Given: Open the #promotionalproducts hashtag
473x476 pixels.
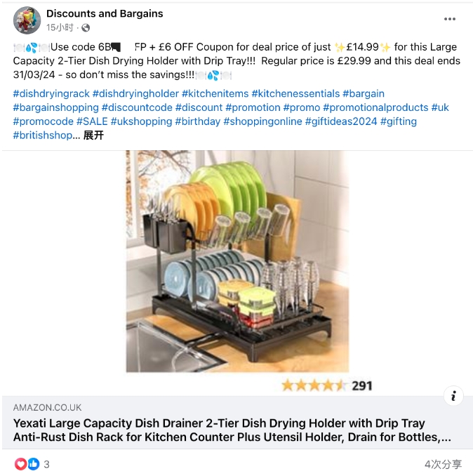Looking at the screenshot, I should pyautogui.click(x=375, y=107).
